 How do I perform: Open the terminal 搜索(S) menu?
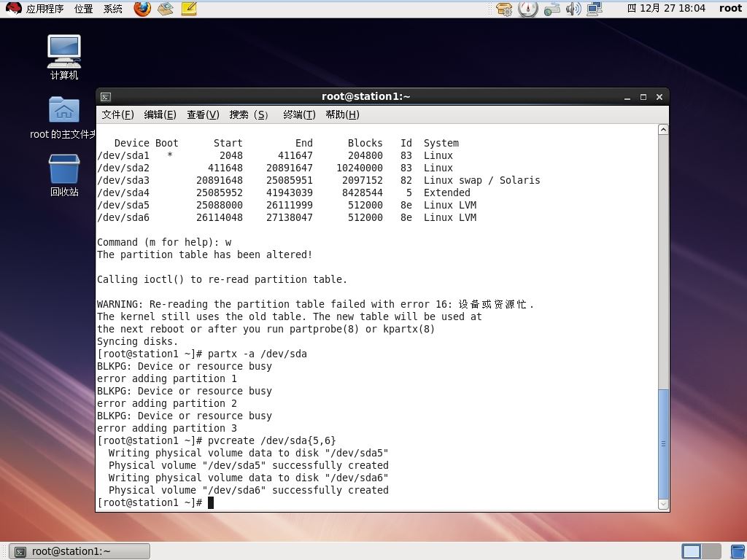tap(249, 114)
